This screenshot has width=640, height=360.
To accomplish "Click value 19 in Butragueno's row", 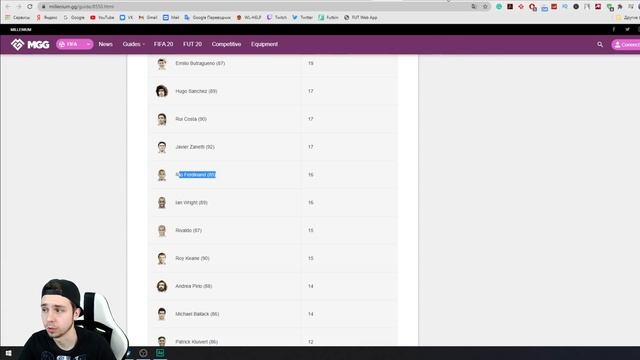I will (x=311, y=63).
